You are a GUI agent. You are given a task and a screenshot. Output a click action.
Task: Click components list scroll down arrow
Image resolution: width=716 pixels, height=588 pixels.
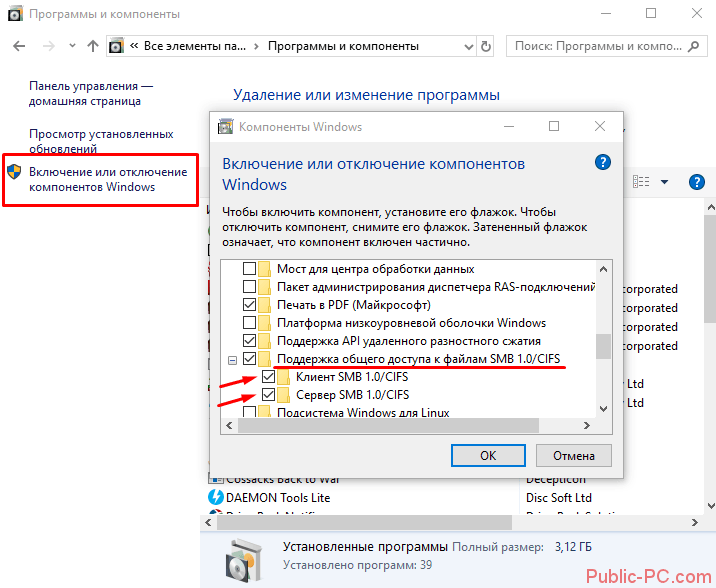[603, 409]
